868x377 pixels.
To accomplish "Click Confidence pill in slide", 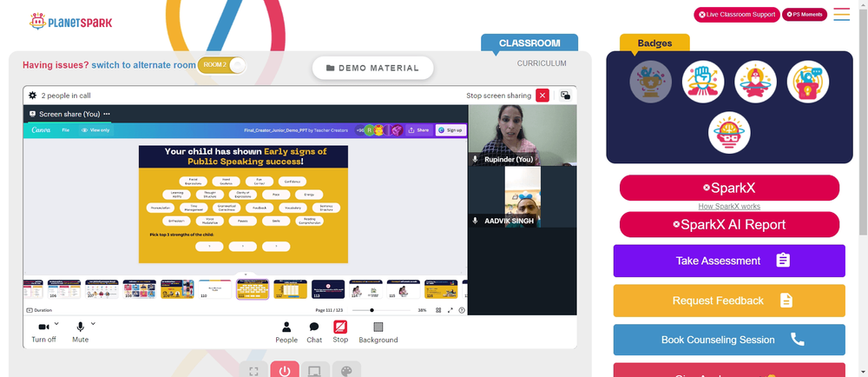I will click(293, 182).
